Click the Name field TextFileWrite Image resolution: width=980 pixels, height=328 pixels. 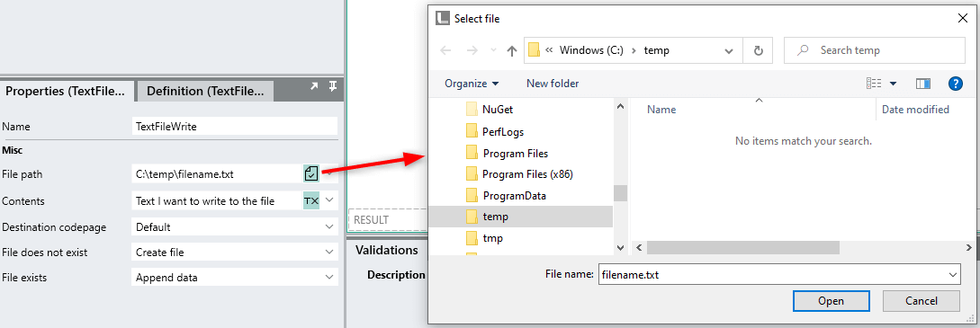tap(235, 126)
